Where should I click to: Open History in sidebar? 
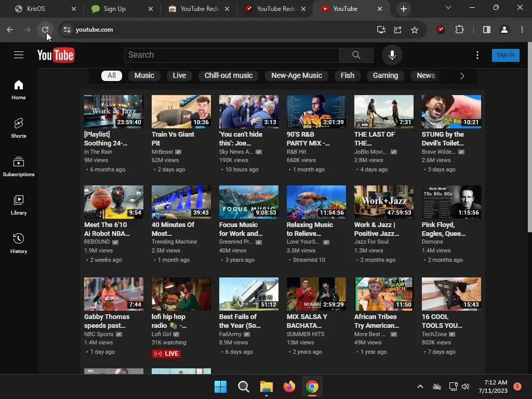pos(19,244)
